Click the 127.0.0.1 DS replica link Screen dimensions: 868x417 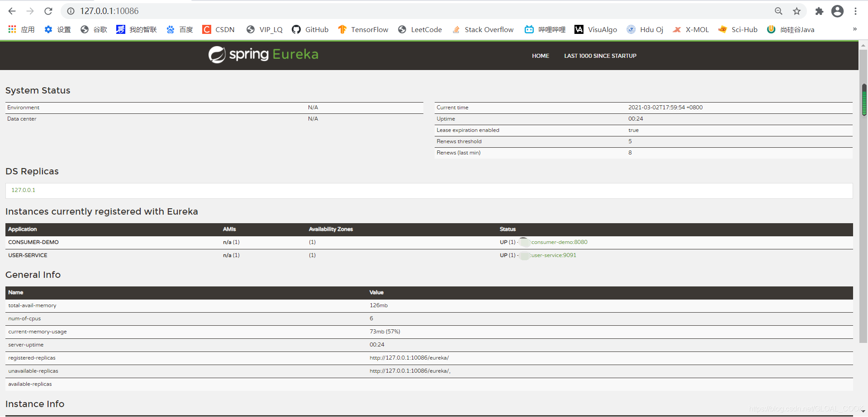click(x=23, y=190)
